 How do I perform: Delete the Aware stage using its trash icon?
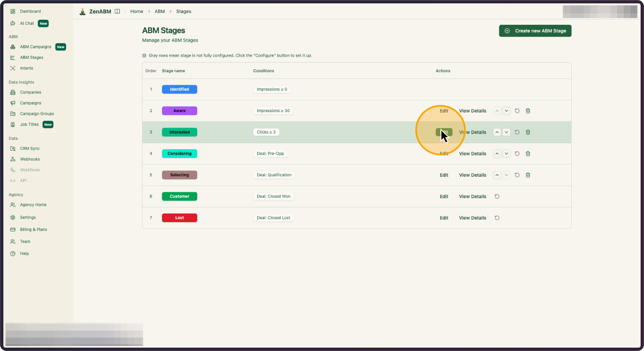528,110
